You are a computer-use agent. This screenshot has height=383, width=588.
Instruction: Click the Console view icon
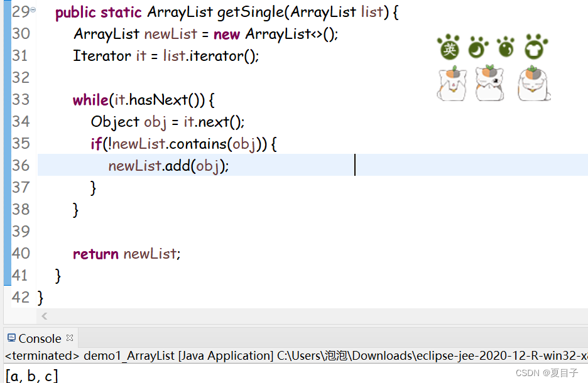point(12,338)
